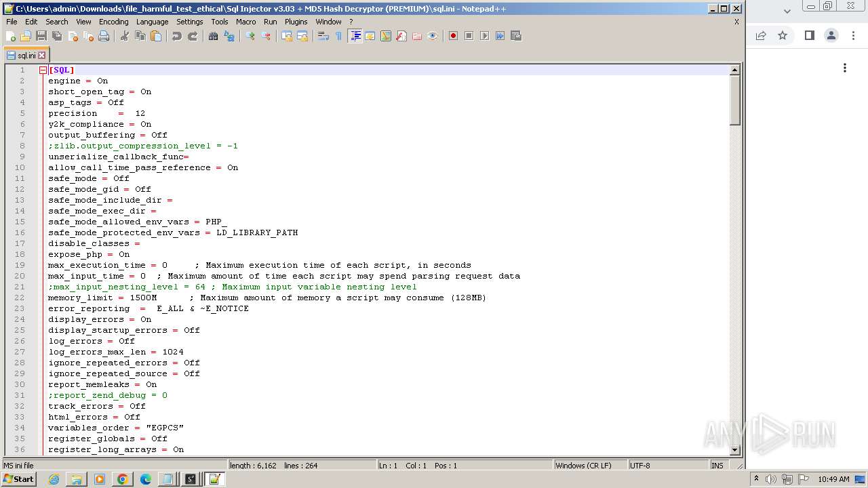Open Microsoft Edge from the taskbar
The height and width of the screenshot is (488, 868).
coord(145,479)
